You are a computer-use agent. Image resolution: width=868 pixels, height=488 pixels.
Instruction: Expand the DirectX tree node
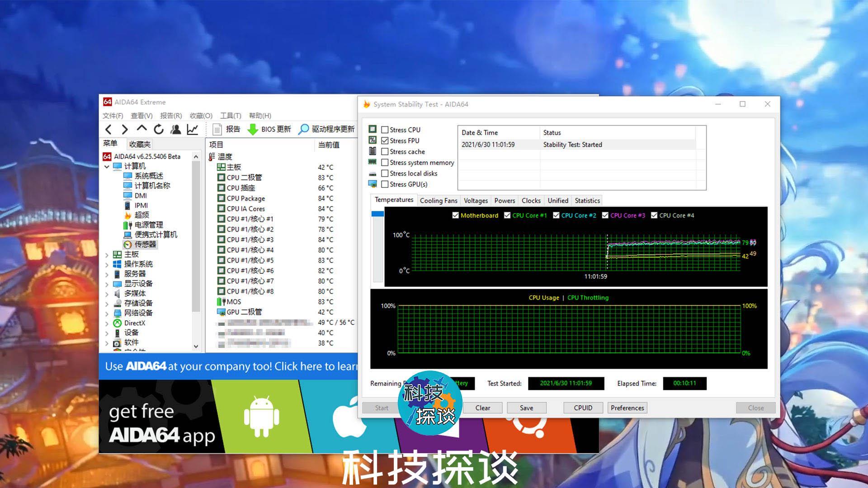pyautogui.click(x=107, y=324)
